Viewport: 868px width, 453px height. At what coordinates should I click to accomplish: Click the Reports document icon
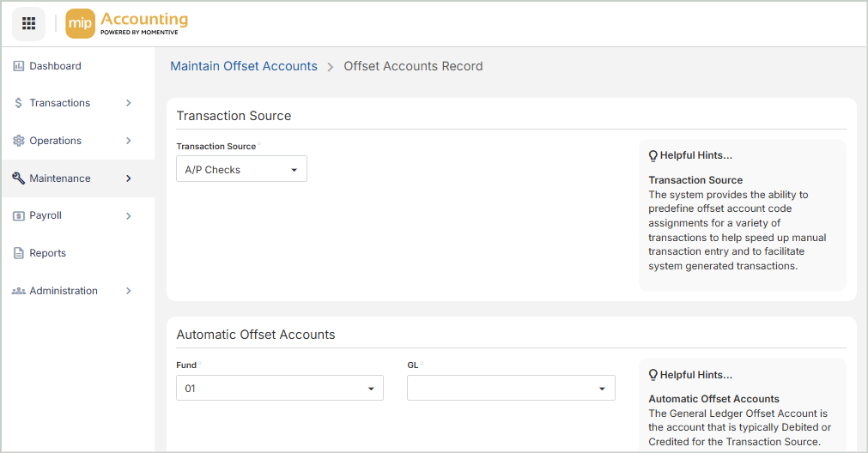click(x=18, y=253)
